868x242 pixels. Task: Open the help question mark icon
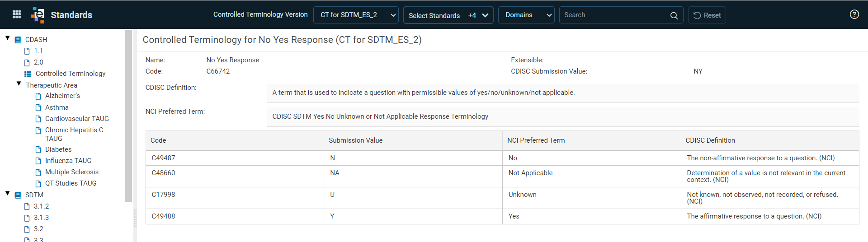(854, 14)
